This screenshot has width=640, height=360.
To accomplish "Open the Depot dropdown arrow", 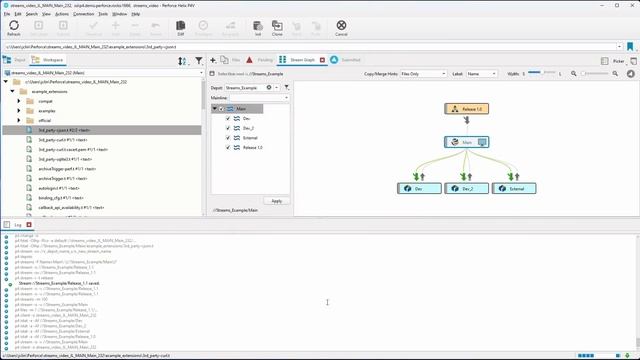I will [x=277, y=87].
